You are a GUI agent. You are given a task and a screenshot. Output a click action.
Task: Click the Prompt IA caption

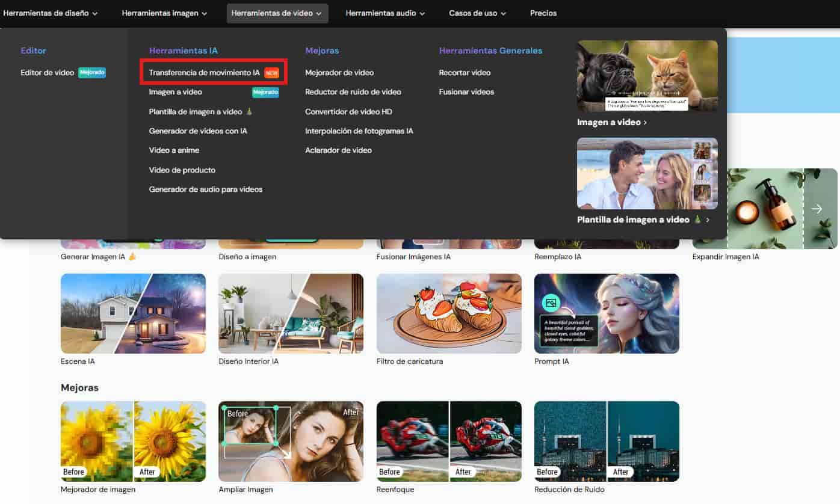coord(552,361)
